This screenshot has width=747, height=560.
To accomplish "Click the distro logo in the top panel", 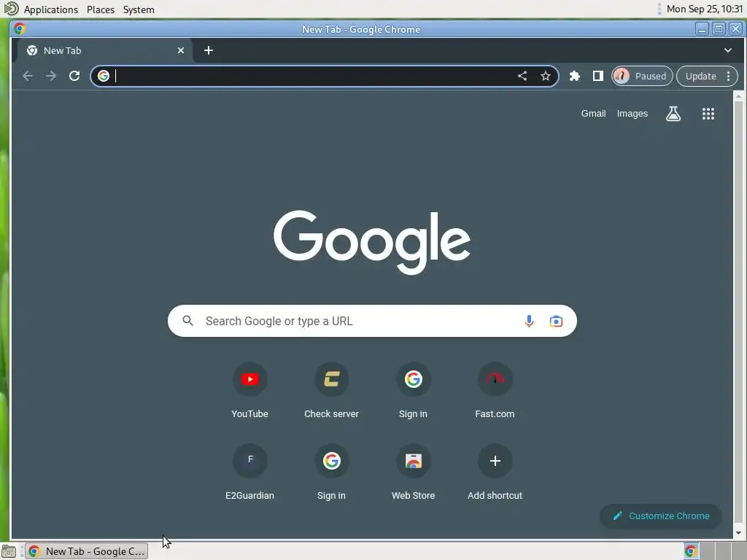I will tap(10, 9).
